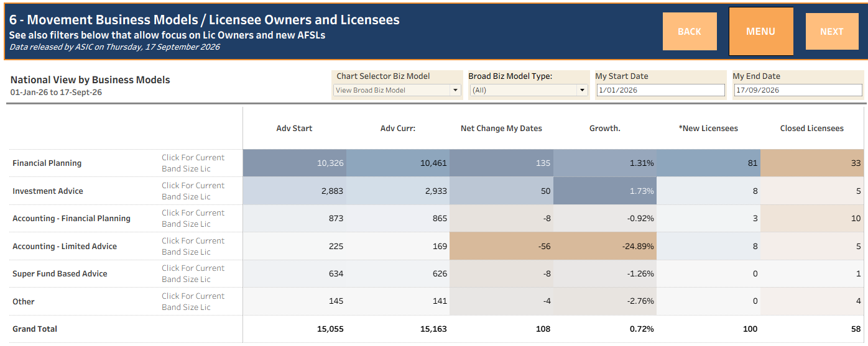868x346 pixels.
Task: Click the 225 Adv Start cell
Action: pos(295,246)
